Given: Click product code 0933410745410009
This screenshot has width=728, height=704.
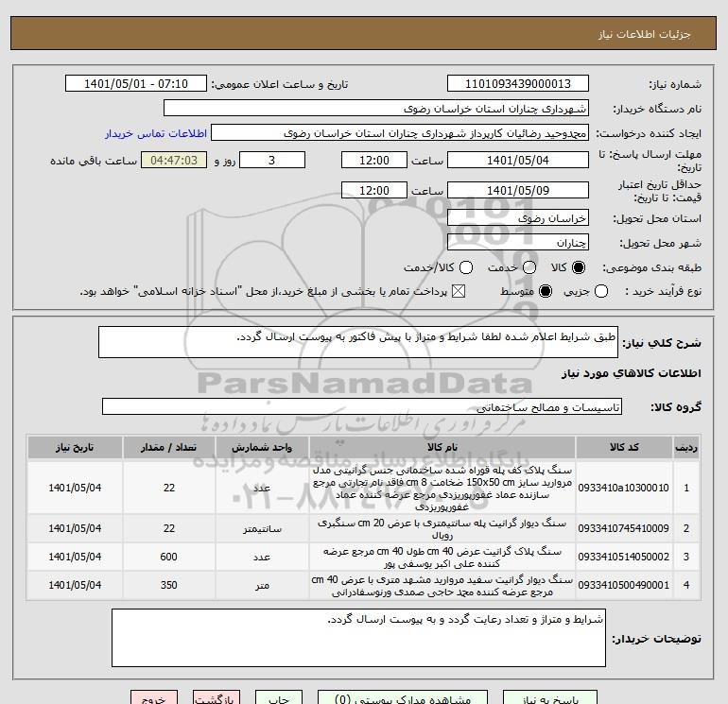Looking at the screenshot, I should (x=624, y=528).
